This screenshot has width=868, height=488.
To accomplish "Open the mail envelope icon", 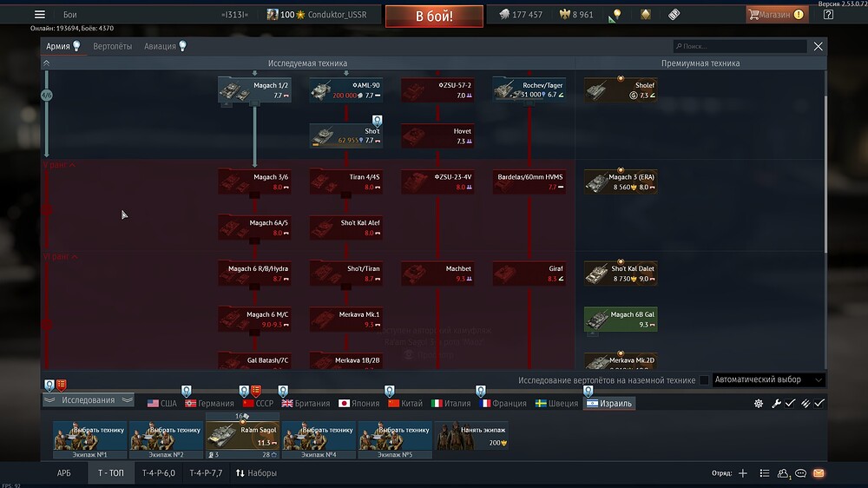I will coord(819,473).
